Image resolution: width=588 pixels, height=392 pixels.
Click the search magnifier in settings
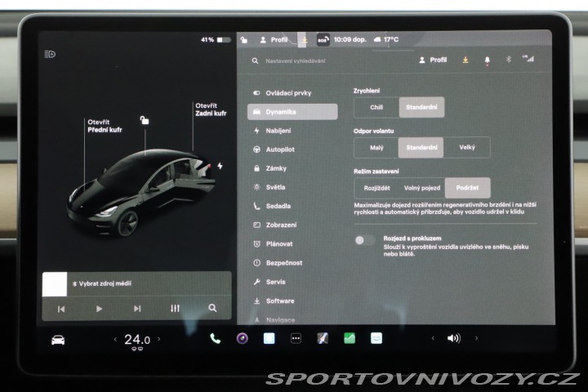point(255,60)
